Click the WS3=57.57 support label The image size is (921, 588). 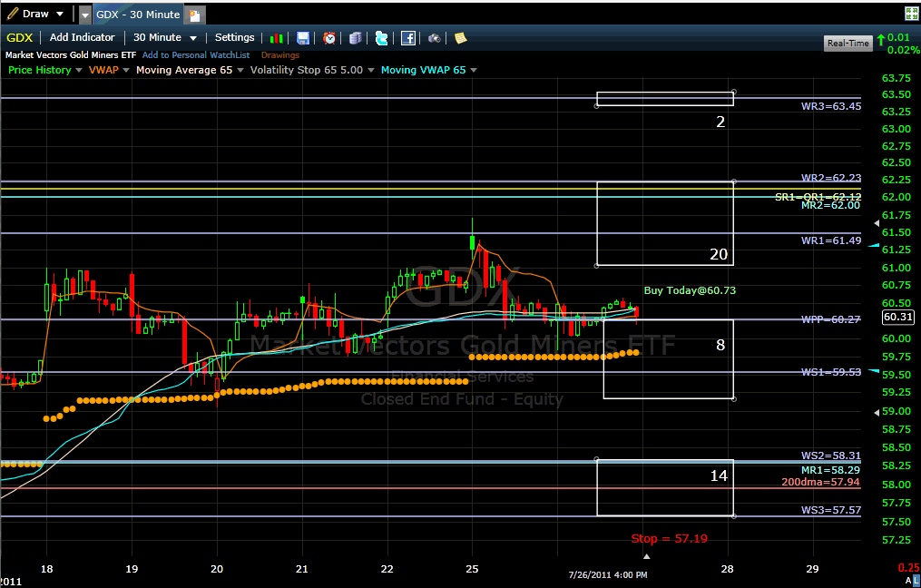pyautogui.click(x=831, y=510)
